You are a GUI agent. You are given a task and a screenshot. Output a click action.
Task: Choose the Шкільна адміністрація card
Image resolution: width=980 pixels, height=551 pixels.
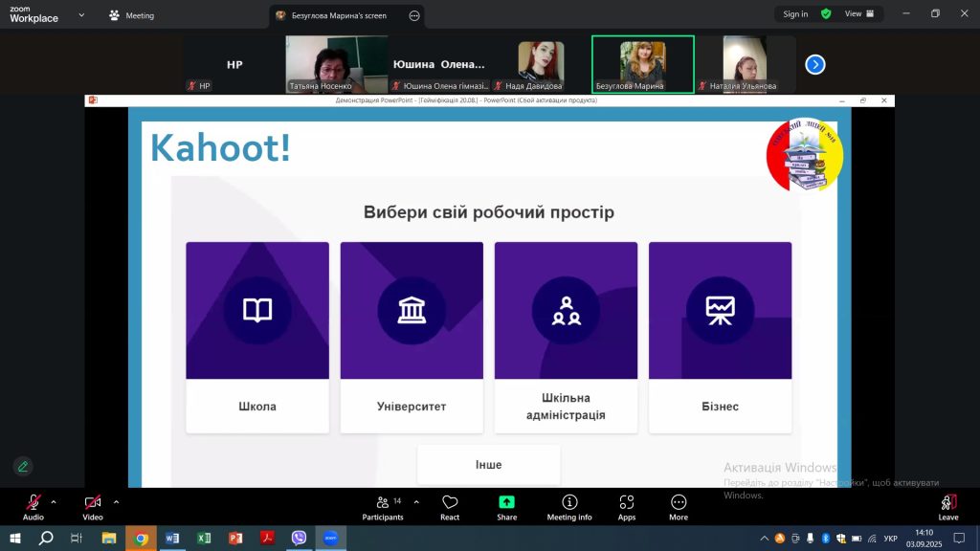point(567,338)
